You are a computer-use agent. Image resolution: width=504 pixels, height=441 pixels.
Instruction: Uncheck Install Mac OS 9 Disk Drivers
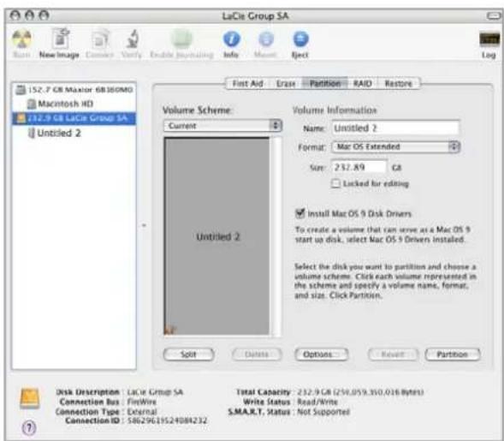tap(299, 213)
